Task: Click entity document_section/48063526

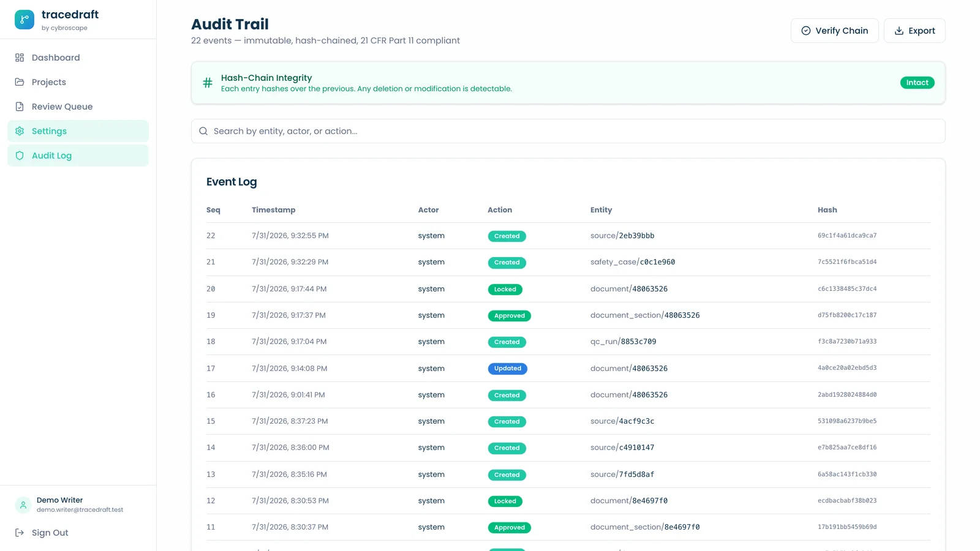Action: tap(645, 315)
